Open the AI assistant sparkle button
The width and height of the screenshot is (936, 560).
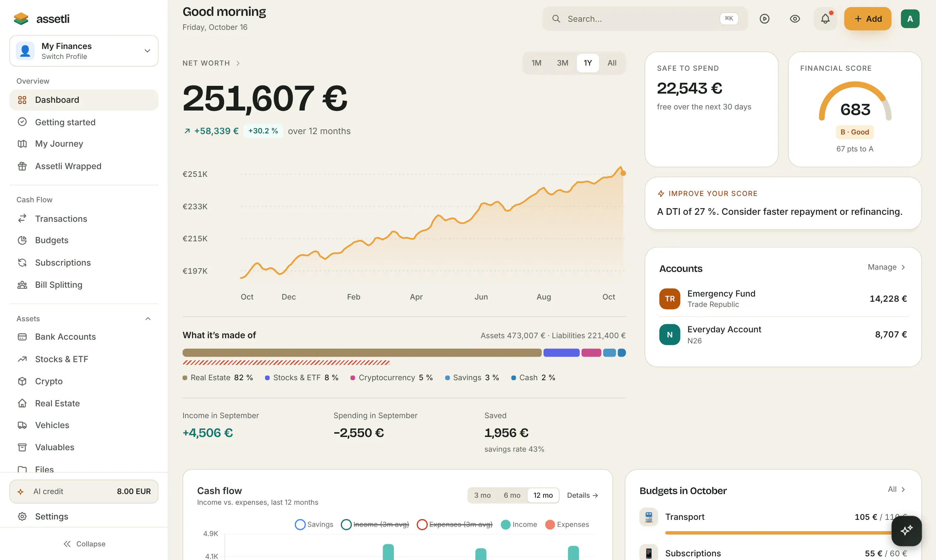(907, 531)
